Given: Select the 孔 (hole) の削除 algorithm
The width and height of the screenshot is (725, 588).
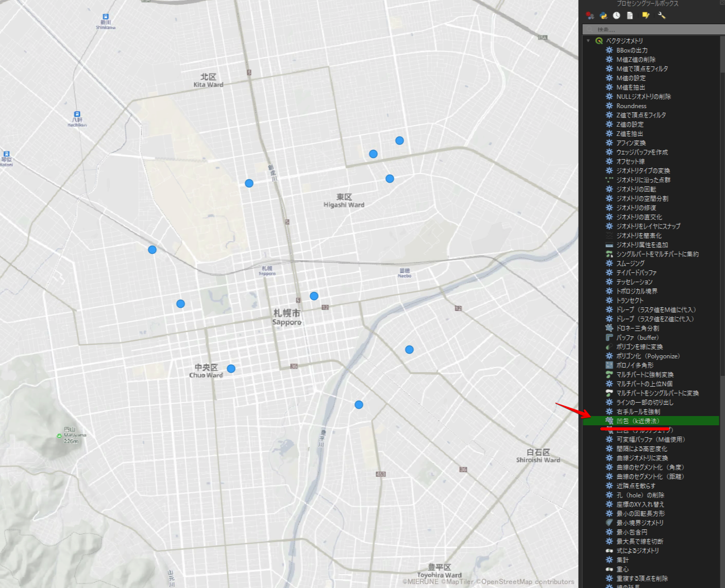Looking at the screenshot, I should point(640,495).
